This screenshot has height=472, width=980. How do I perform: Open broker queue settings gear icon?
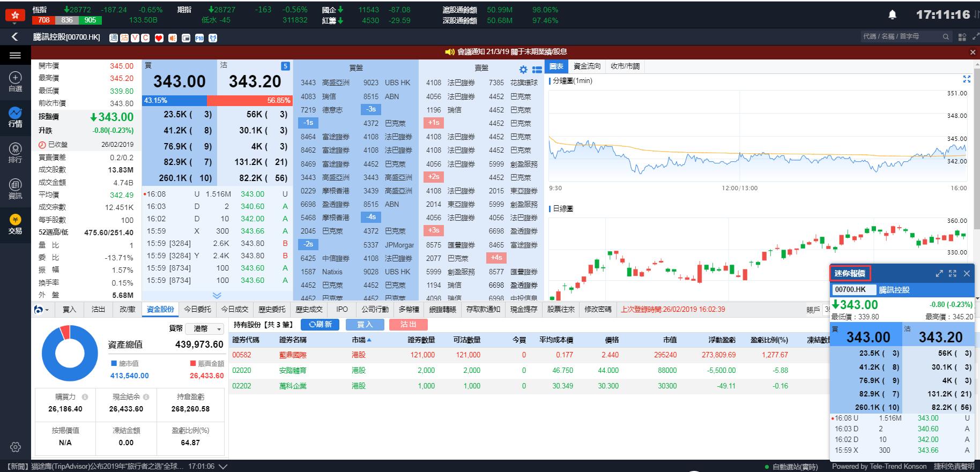tap(523, 70)
